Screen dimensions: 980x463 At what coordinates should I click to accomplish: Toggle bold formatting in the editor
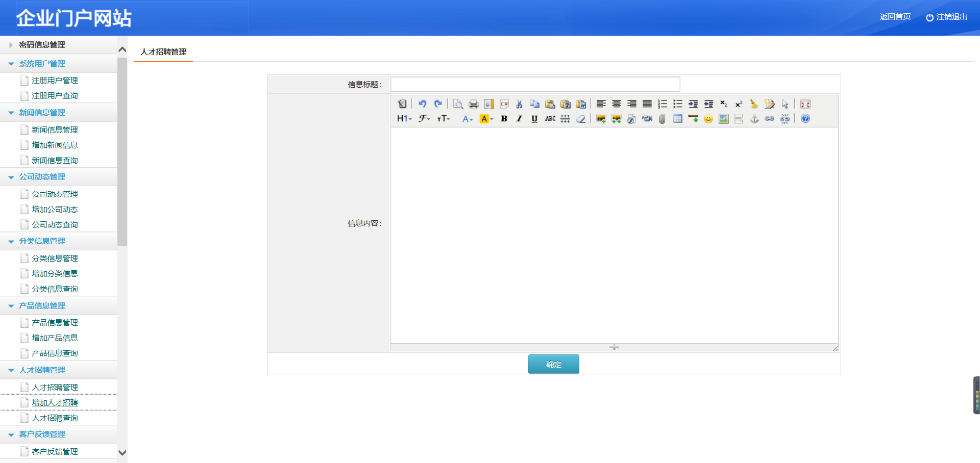pyautogui.click(x=504, y=119)
